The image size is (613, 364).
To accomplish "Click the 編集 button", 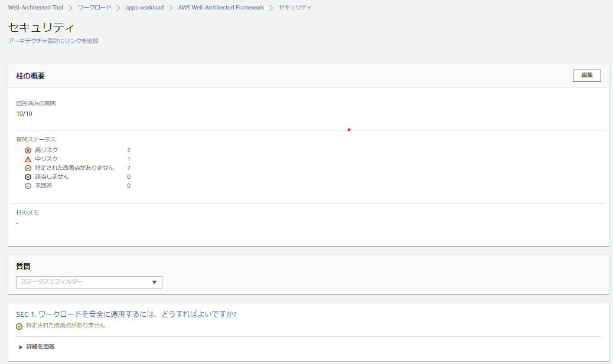I will [587, 76].
